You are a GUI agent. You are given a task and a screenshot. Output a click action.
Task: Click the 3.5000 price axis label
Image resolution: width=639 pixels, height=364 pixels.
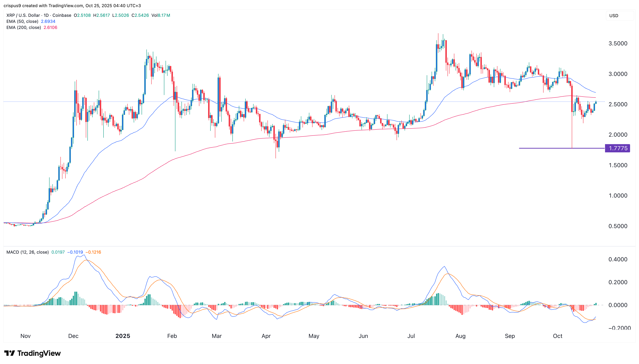[x=618, y=44]
